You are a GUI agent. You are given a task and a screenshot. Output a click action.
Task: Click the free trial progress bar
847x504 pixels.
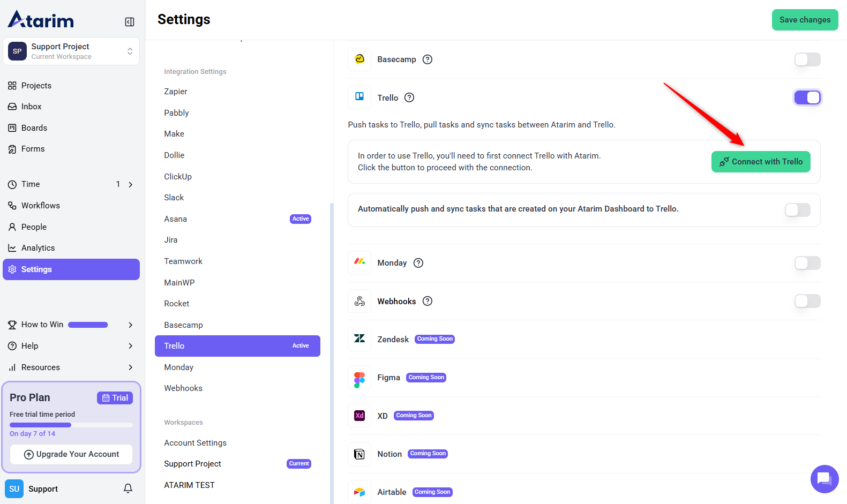[x=71, y=425]
